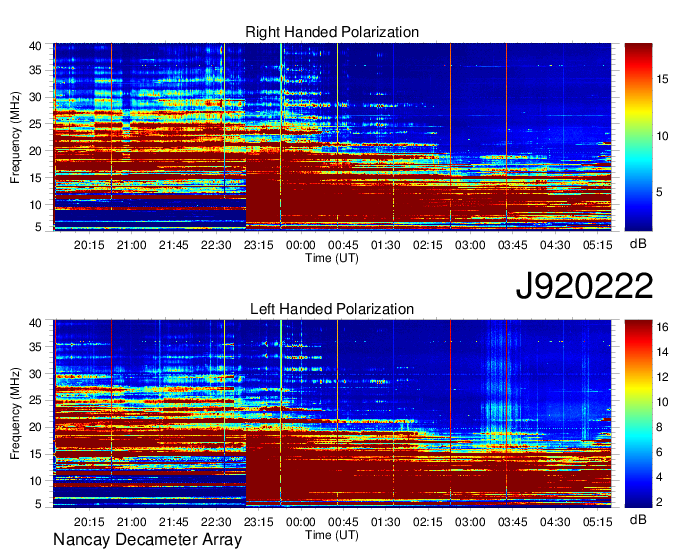The height and width of the screenshot is (552, 680).
Task: Click the "Time (UT)" label under bottom plot
Action: point(332,535)
